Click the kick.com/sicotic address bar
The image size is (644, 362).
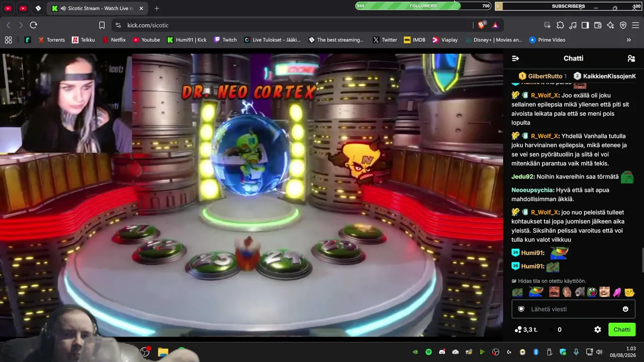(292, 25)
